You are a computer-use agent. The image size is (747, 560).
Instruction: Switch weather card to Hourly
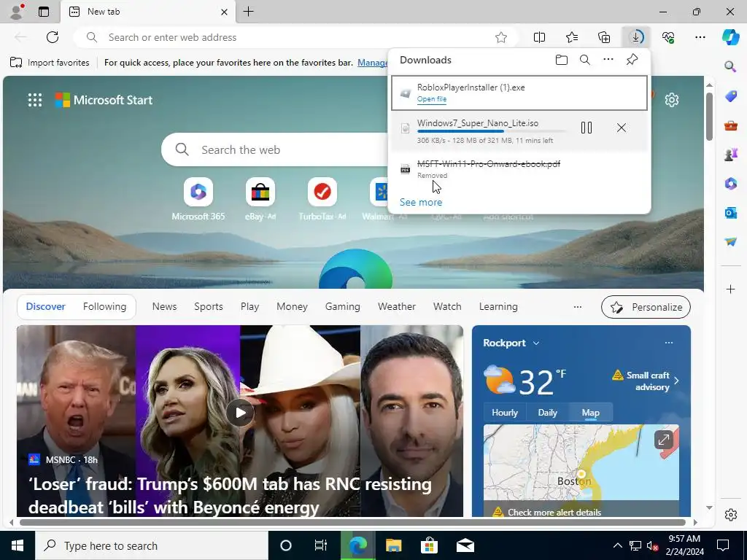click(x=505, y=413)
